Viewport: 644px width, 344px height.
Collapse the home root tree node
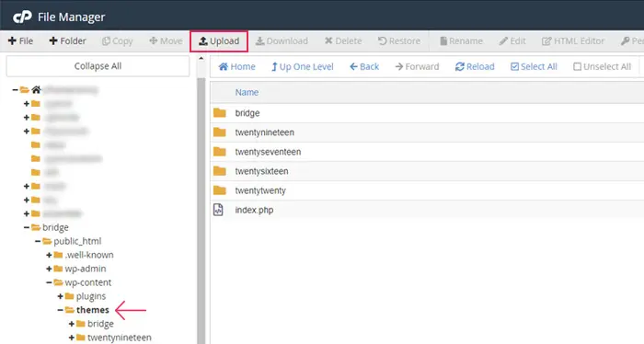click(16, 89)
